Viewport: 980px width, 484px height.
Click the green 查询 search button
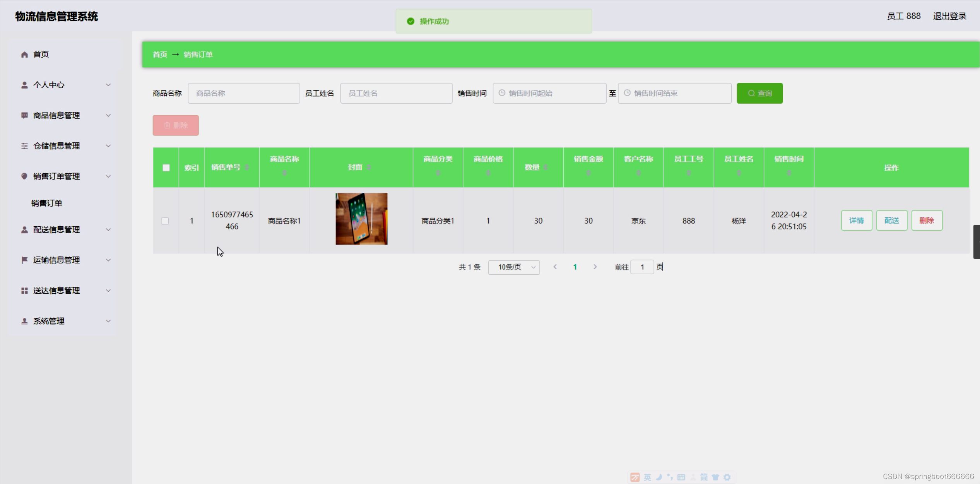(759, 93)
